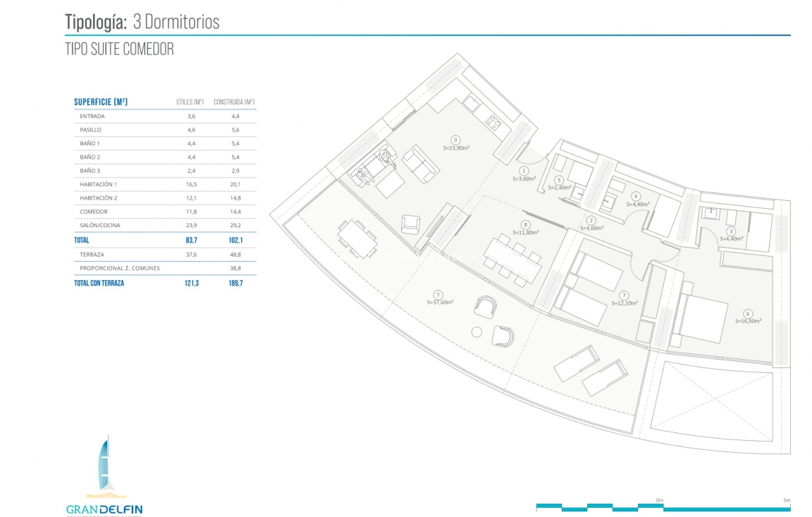Click the SALÓN/COCINA table row
This screenshot has width=812, height=517.
[x=164, y=225]
